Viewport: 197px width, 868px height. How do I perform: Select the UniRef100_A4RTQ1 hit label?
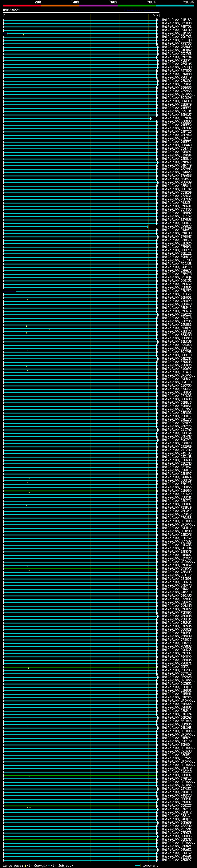tap(176, 26)
